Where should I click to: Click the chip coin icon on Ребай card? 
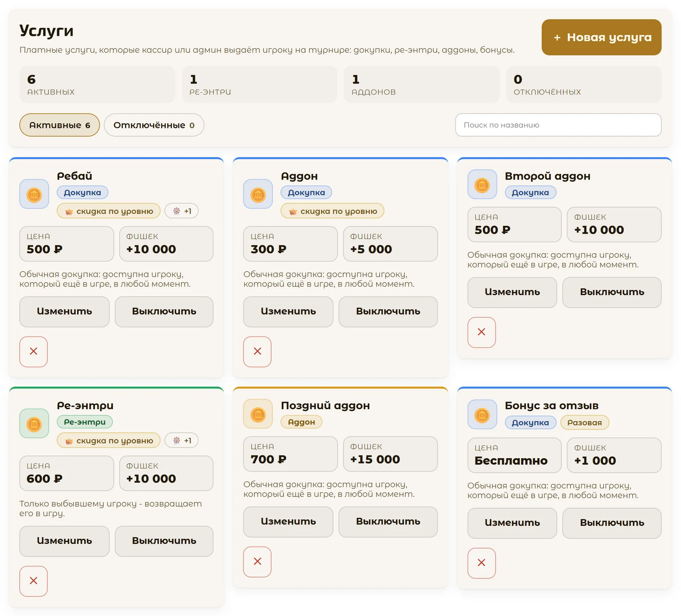tap(34, 194)
